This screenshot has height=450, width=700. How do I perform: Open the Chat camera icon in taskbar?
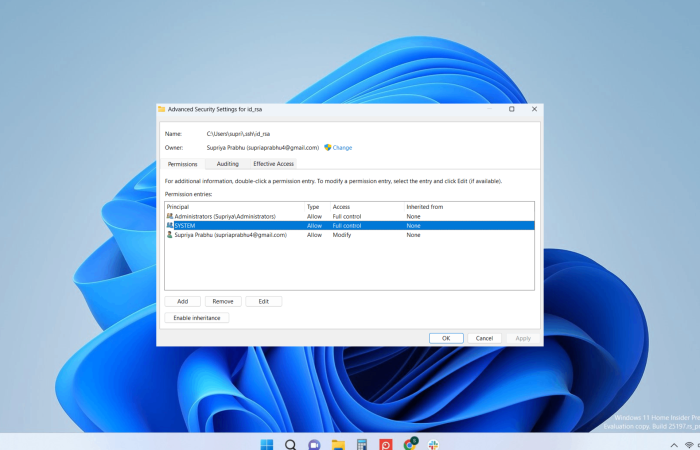314,445
